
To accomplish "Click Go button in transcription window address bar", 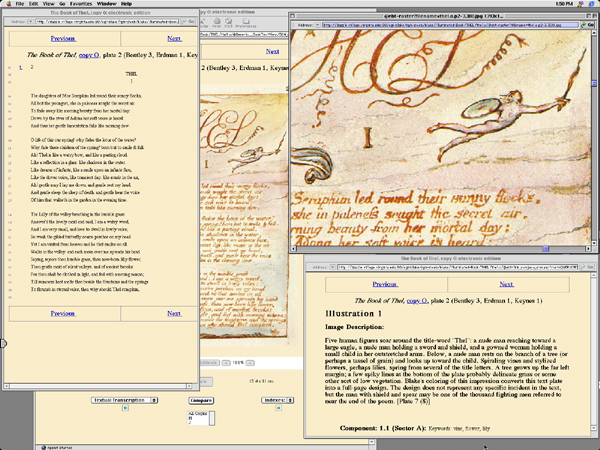I will click(x=189, y=21).
